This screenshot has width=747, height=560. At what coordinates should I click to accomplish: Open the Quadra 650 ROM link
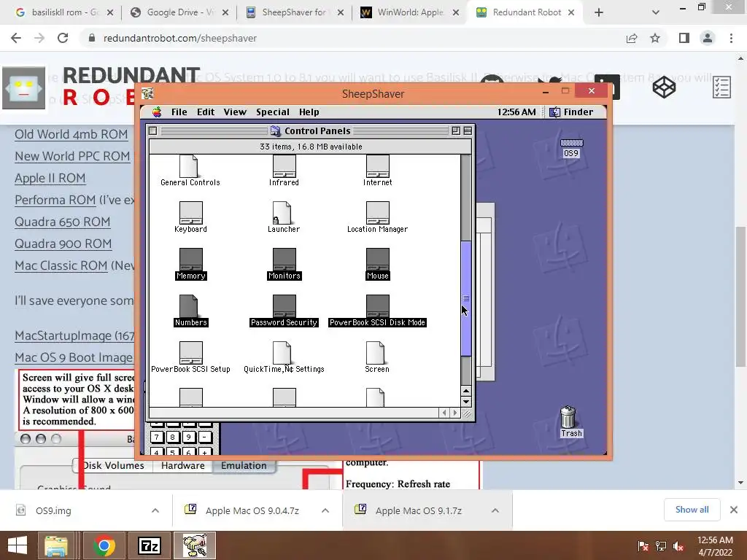pyautogui.click(x=63, y=222)
